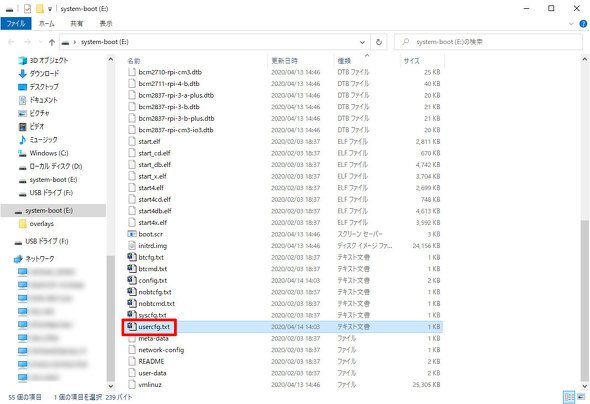
Task: Expand the address bar history dropdown
Action: pyautogui.click(x=362, y=42)
